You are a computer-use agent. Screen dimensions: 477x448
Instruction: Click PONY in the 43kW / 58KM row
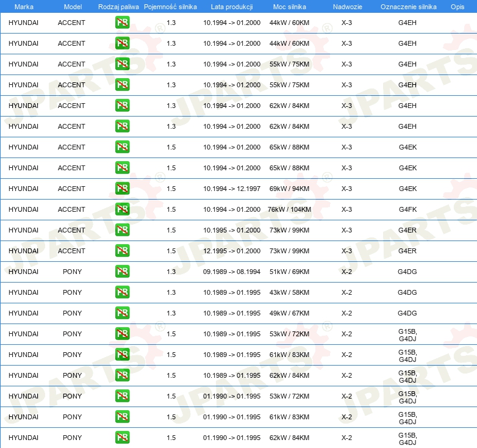pyautogui.click(x=72, y=292)
